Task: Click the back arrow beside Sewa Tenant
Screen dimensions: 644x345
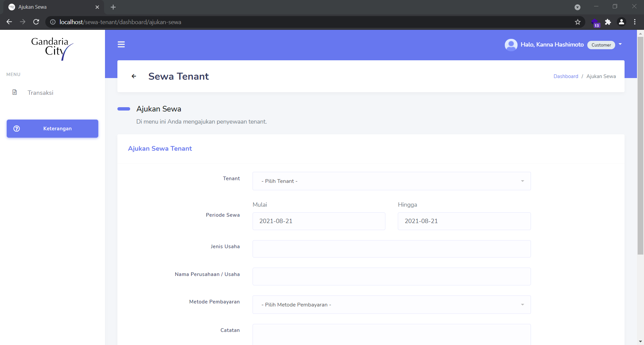Action: 134,76
